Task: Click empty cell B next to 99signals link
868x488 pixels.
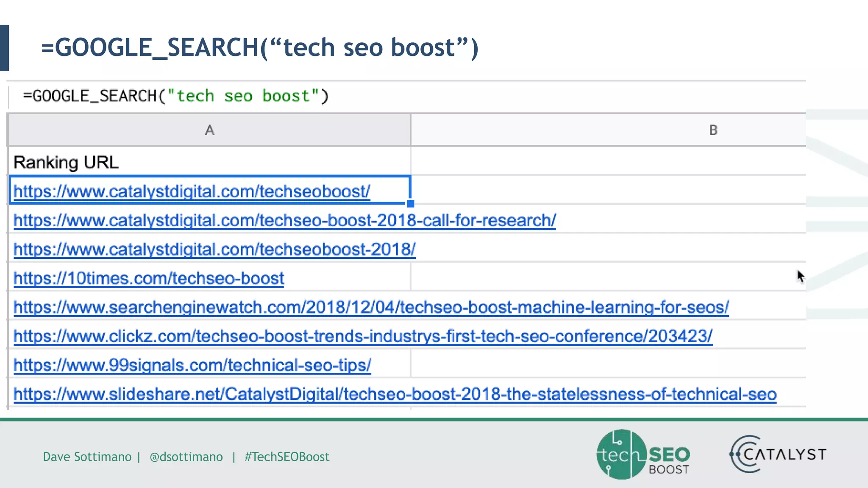Action: coord(608,363)
